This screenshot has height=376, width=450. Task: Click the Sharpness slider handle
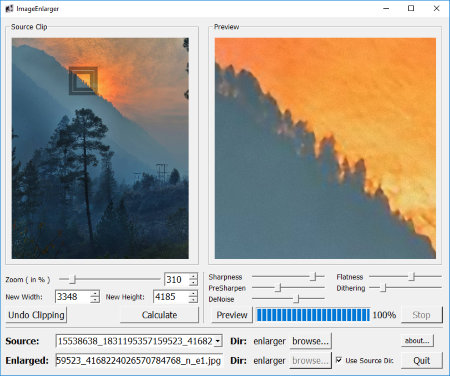coord(313,276)
